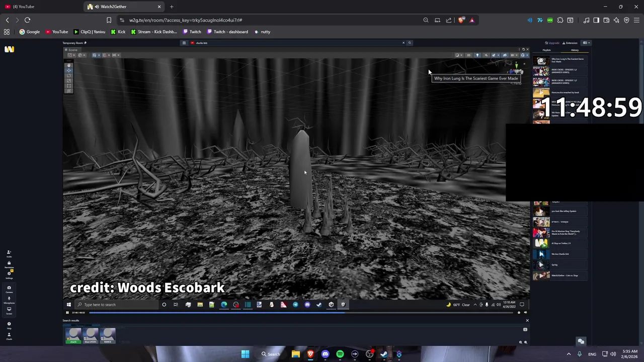The width and height of the screenshot is (644, 362).
Task: Open the browser apps grid icon
Action: point(7,32)
